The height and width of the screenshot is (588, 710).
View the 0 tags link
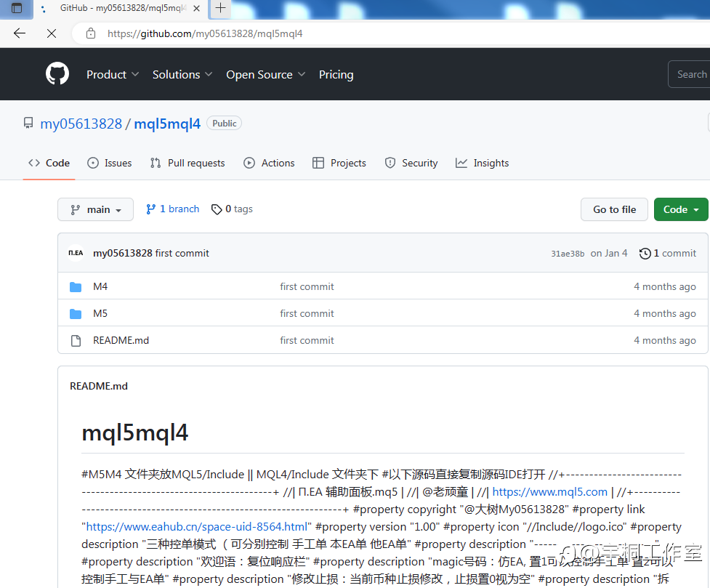tap(232, 209)
